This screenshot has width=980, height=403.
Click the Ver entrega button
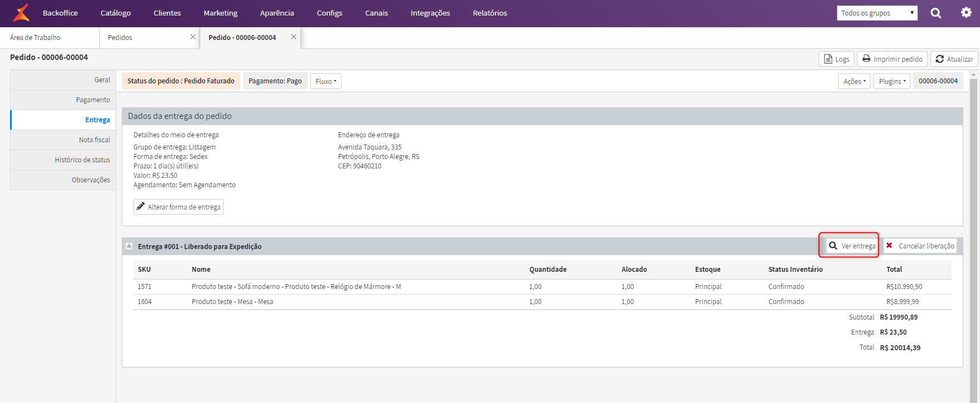coord(852,246)
